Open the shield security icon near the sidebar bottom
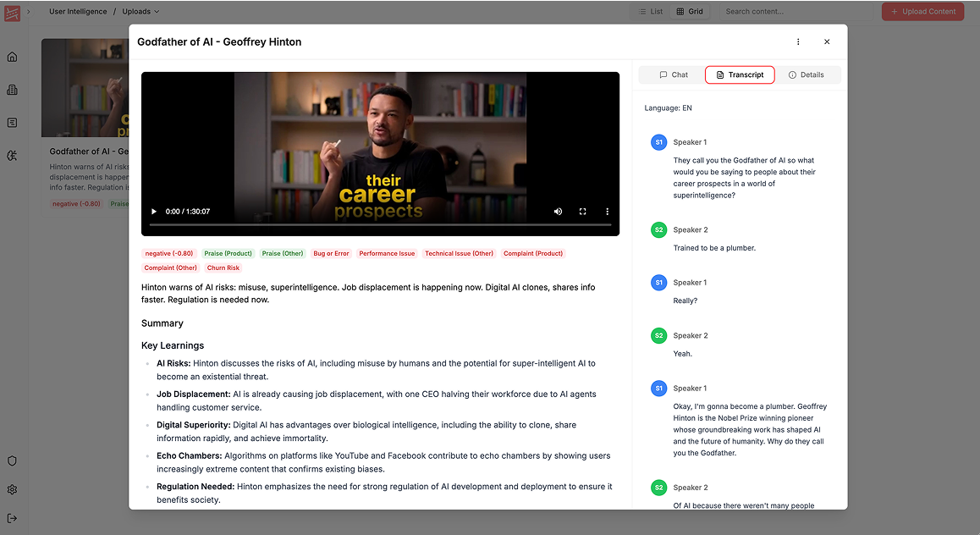The image size is (980, 535). click(12, 461)
